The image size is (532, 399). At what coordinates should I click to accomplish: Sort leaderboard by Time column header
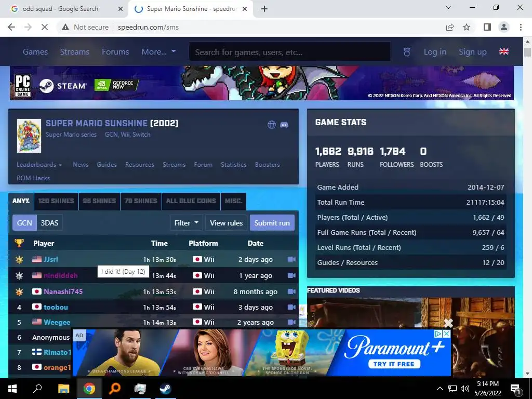159,243
